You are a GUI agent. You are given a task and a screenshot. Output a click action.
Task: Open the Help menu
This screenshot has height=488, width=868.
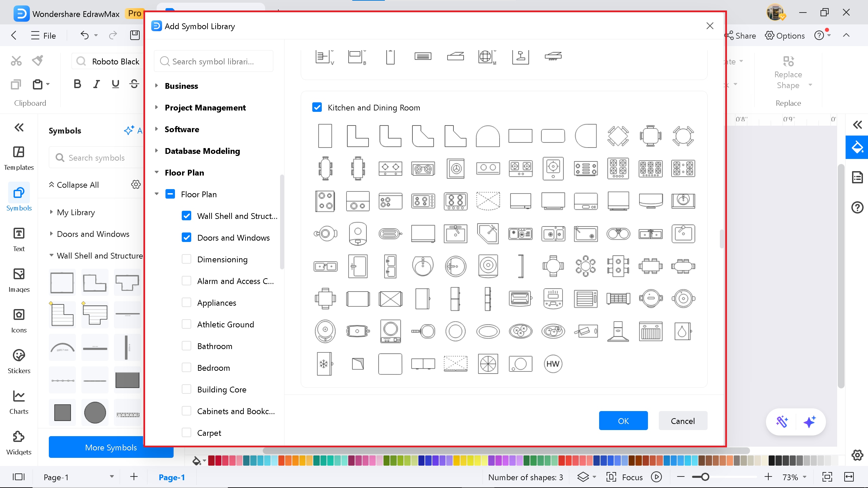822,35
